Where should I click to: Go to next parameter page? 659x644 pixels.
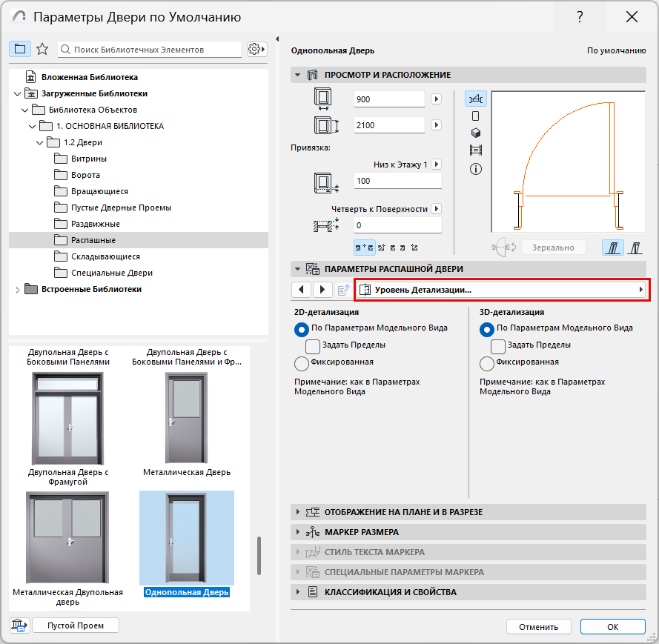[x=322, y=290]
